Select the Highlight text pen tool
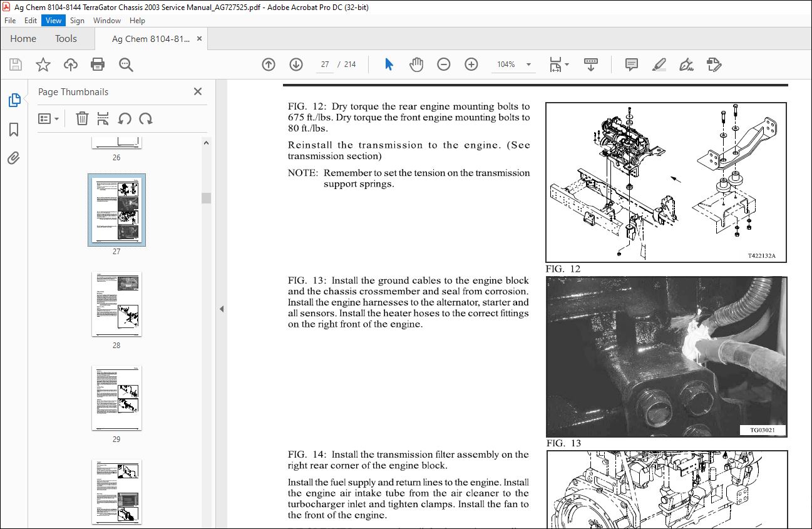Image resolution: width=812 pixels, height=529 pixels. pyautogui.click(x=659, y=64)
